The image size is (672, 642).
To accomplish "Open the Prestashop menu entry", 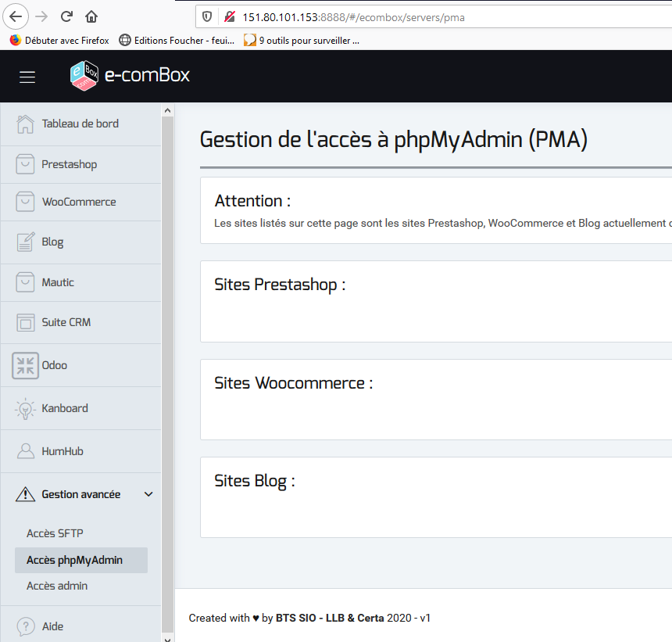I will click(69, 165).
